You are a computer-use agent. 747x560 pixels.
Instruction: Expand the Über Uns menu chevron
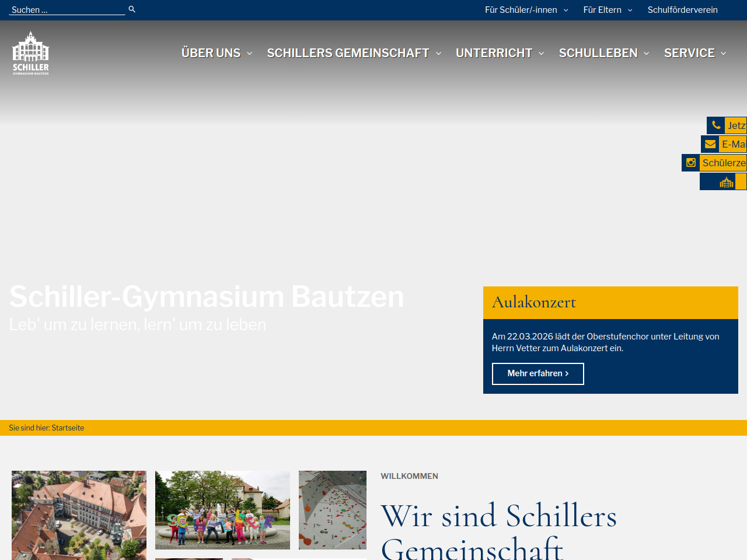(x=250, y=53)
